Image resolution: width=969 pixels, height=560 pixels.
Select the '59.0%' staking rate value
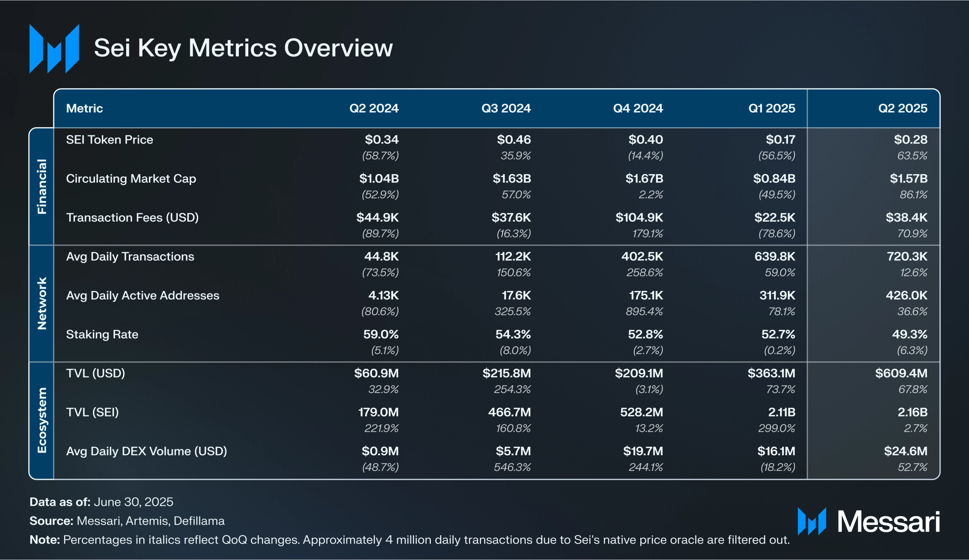381,334
